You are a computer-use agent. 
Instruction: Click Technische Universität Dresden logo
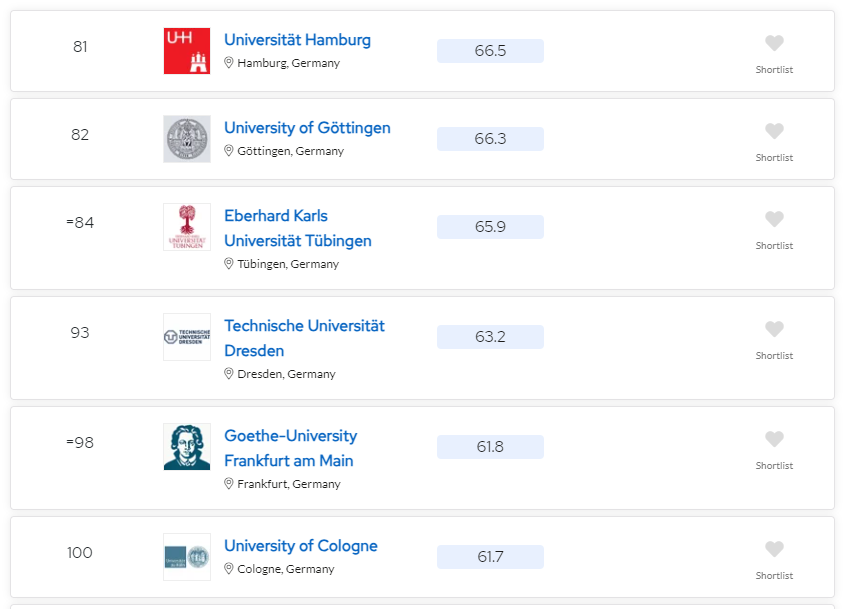187,337
